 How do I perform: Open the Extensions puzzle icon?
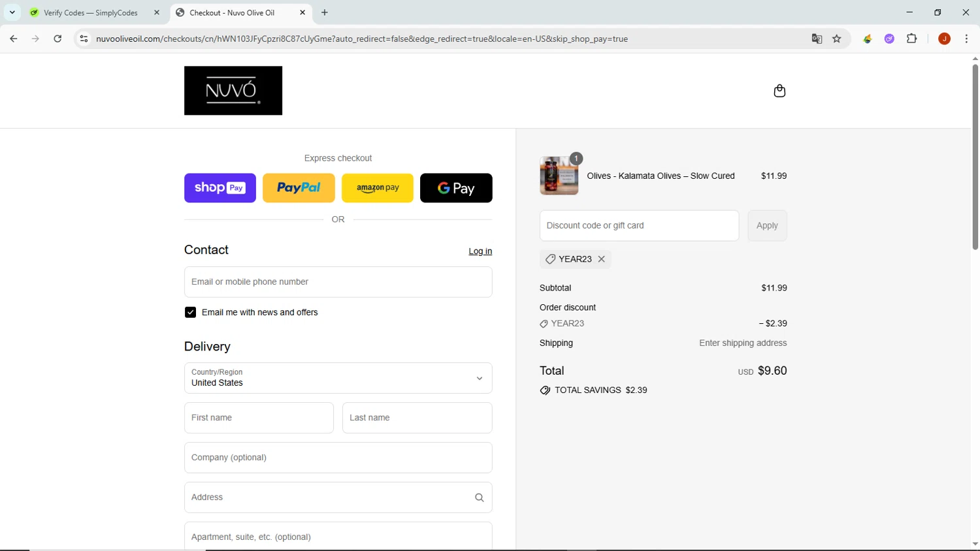[x=912, y=39]
